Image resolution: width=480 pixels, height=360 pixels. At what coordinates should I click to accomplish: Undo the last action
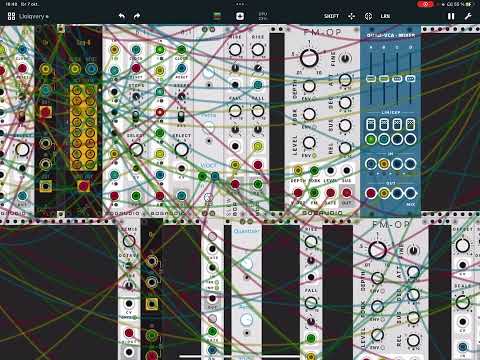click(x=122, y=16)
